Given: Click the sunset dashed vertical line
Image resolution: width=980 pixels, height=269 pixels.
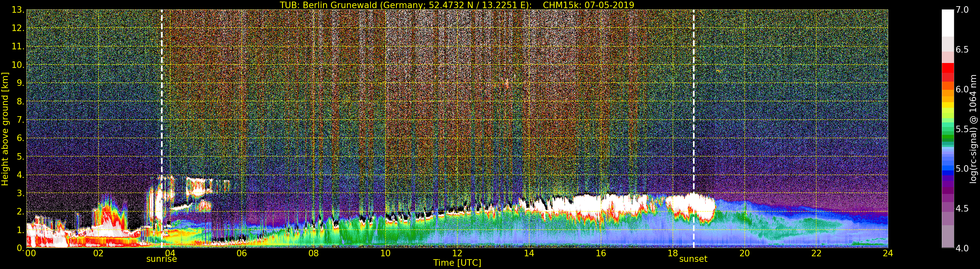Looking at the screenshot, I should (694, 114).
